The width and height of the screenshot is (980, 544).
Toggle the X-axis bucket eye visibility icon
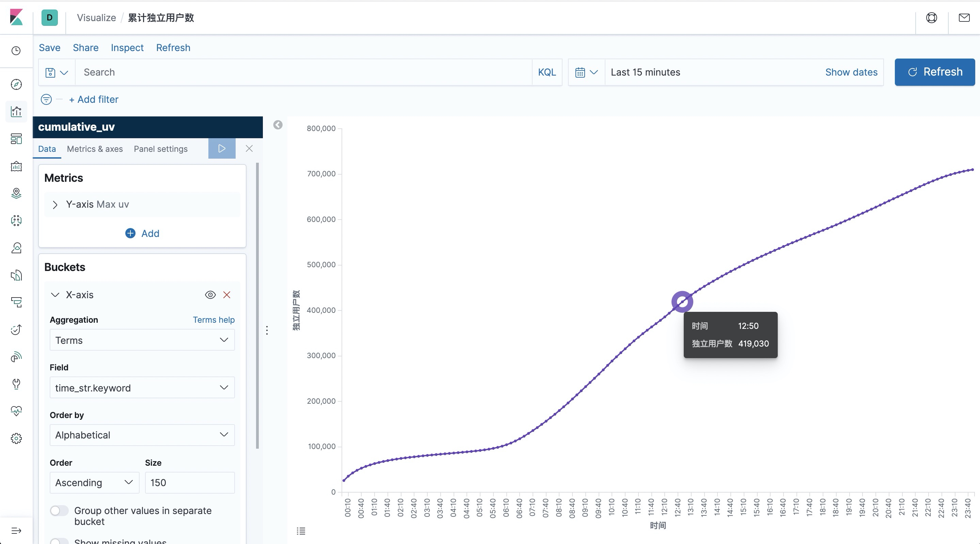[210, 295]
